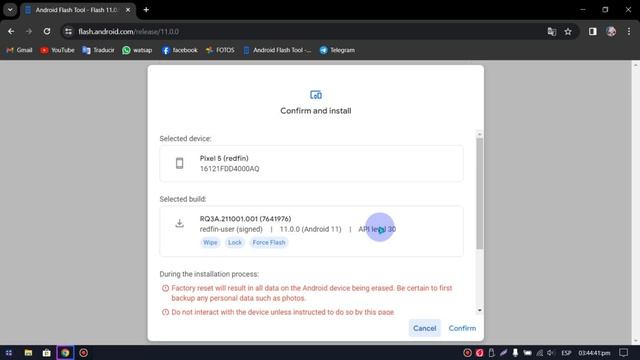The width and height of the screenshot is (640, 360).
Task: Click the download build icon
Action: [180, 223]
